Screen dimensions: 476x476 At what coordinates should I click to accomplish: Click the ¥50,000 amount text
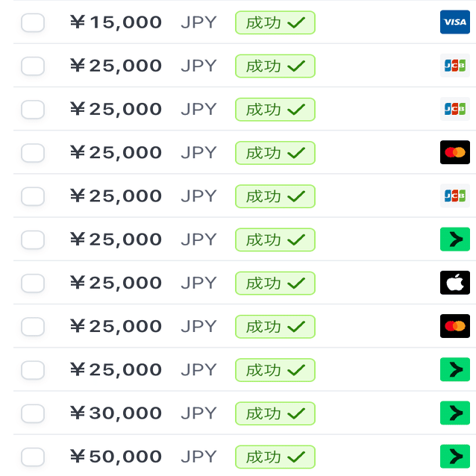(x=116, y=456)
